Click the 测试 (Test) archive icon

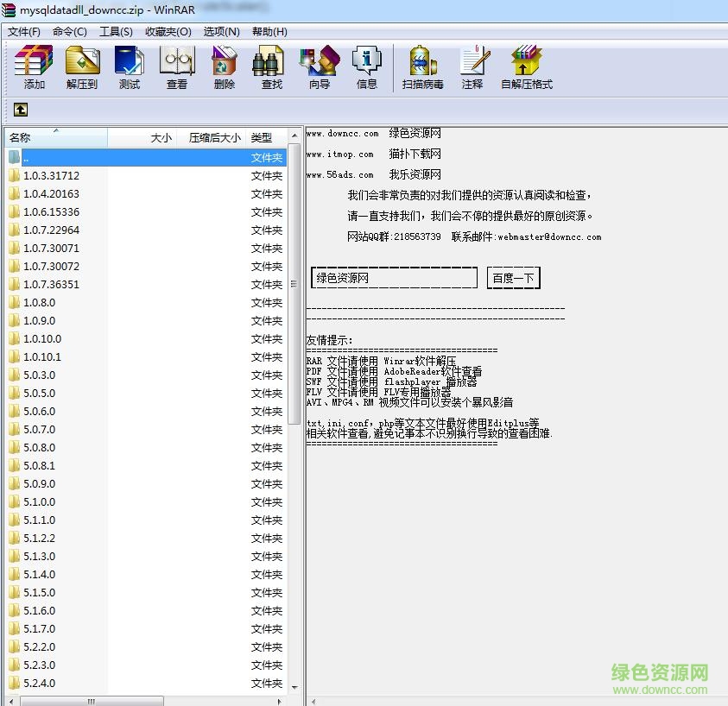129,65
